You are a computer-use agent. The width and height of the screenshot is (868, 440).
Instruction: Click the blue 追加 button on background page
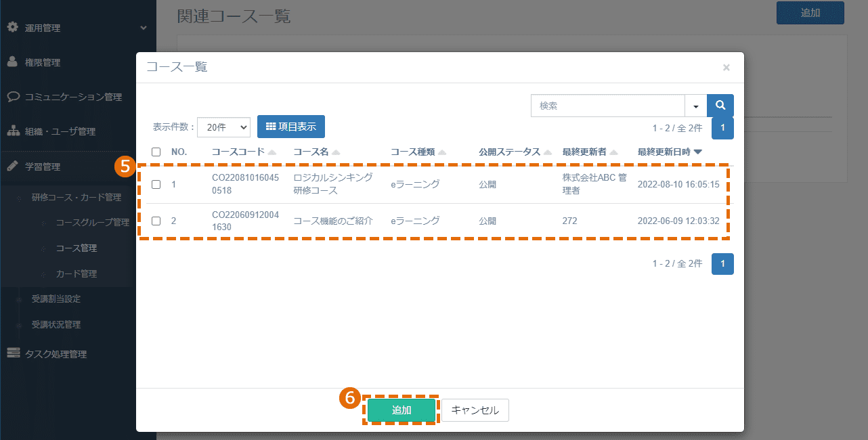tap(810, 13)
